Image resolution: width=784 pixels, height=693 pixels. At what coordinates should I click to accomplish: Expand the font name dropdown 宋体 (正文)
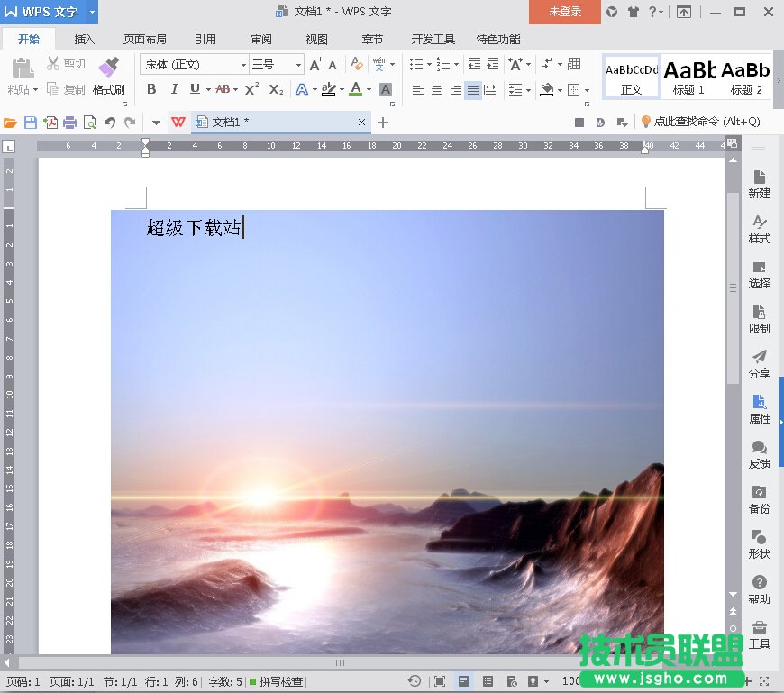point(243,65)
